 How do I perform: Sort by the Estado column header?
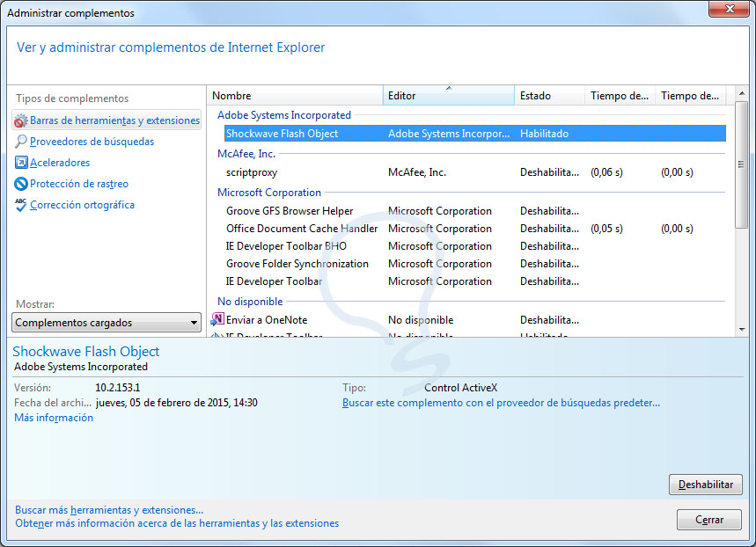click(x=550, y=96)
